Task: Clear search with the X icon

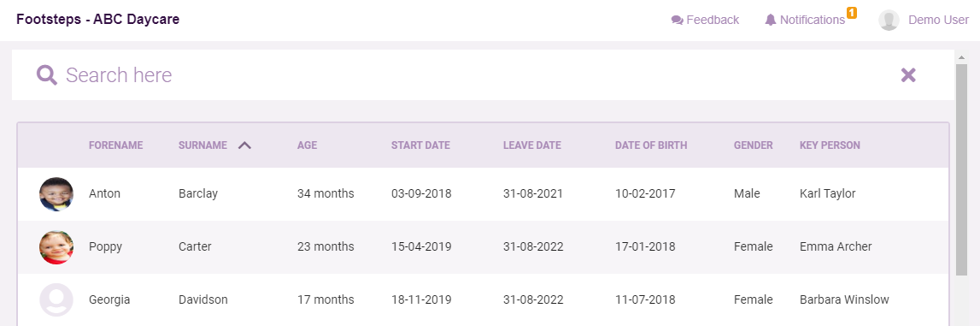Action: [x=908, y=75]
